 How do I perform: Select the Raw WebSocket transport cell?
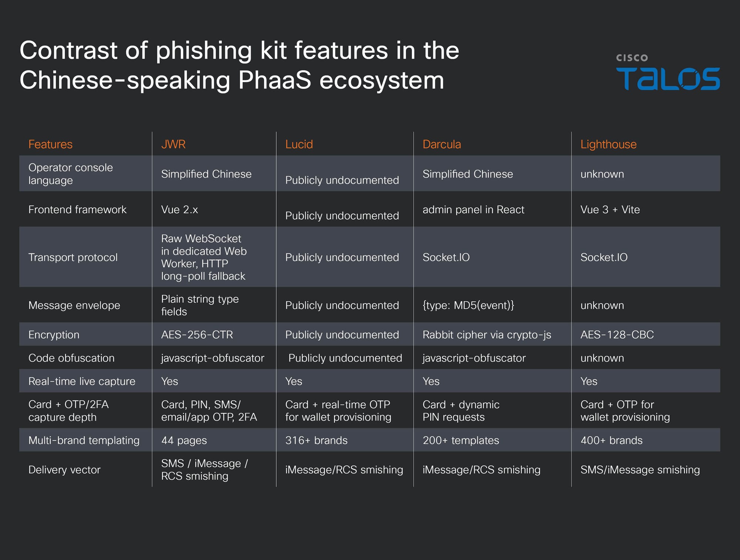pos(203,257)
